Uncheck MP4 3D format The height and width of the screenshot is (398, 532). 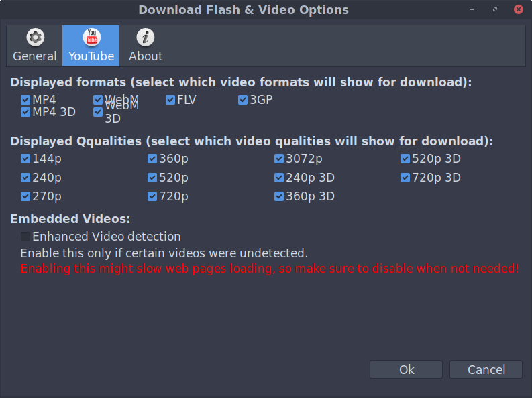tap(25, 112)
